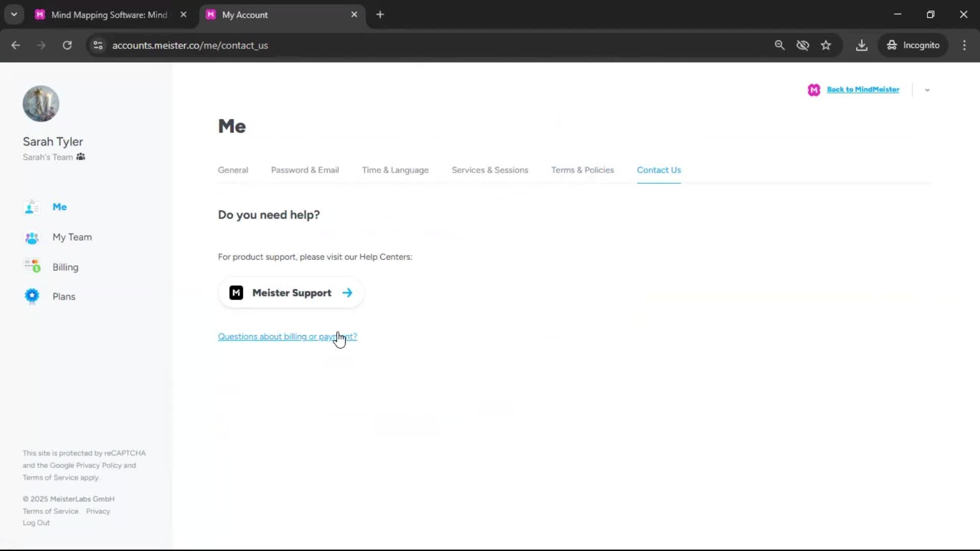Image resolution: width=980 pixels, height=551 pixels.
Task: Click Sarah Tyler's profile avatar
Action: coord(41,104)
